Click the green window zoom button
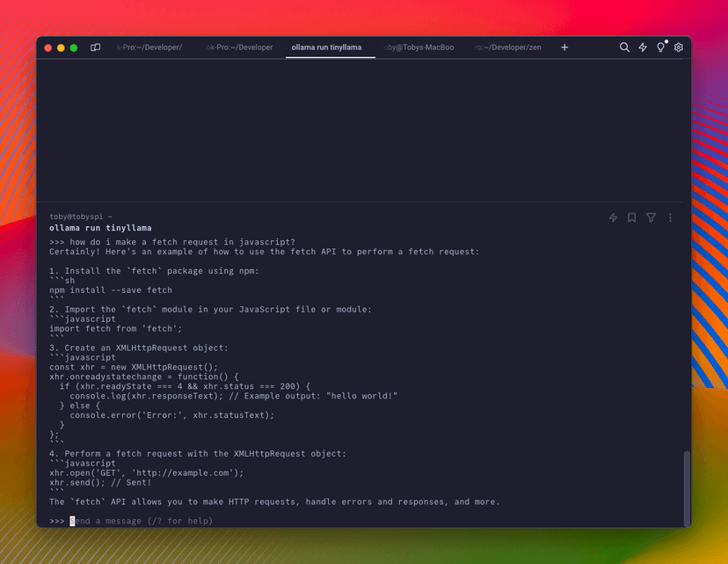The width and height of the screenshot is (728, 564). point(74,48)
